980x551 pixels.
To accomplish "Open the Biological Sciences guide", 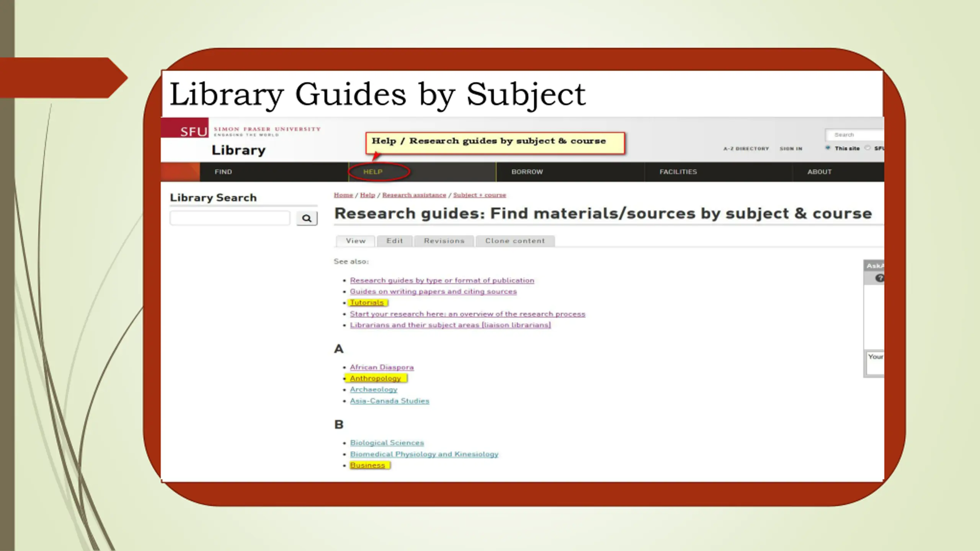I will point(387,442).
